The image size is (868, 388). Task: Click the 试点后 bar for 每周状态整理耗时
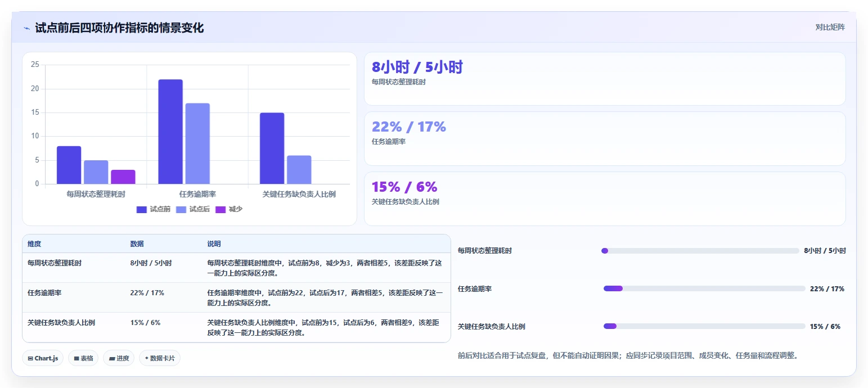(96, 172)
